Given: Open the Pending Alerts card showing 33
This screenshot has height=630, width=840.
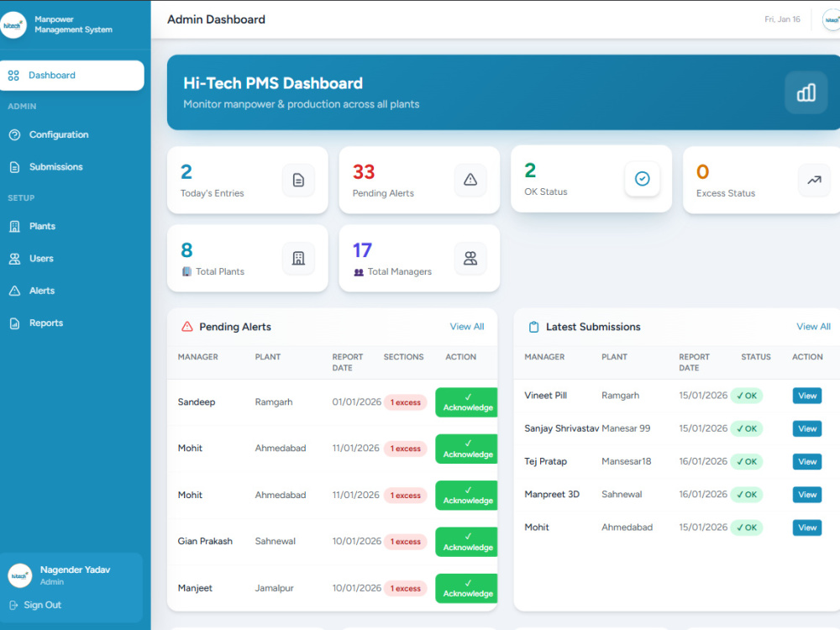Looking at the screenshot, I should click(419, 181).
